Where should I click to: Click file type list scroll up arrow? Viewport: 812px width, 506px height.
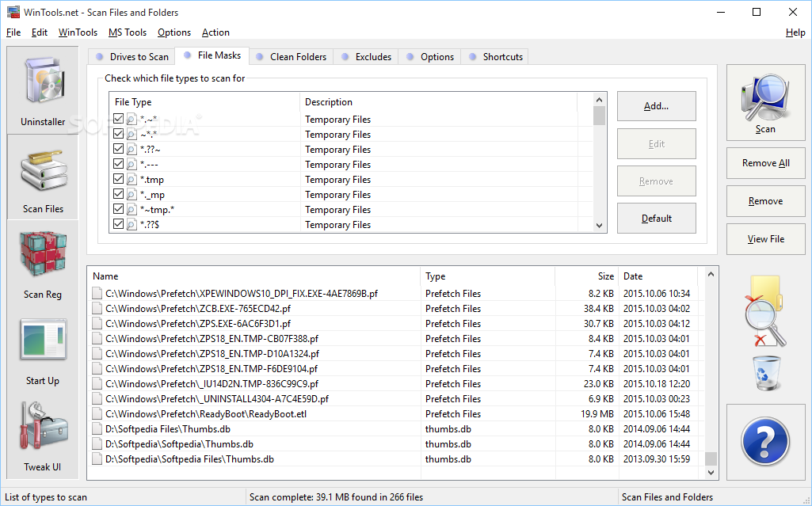pyautogui.click(x=599, y=100)
